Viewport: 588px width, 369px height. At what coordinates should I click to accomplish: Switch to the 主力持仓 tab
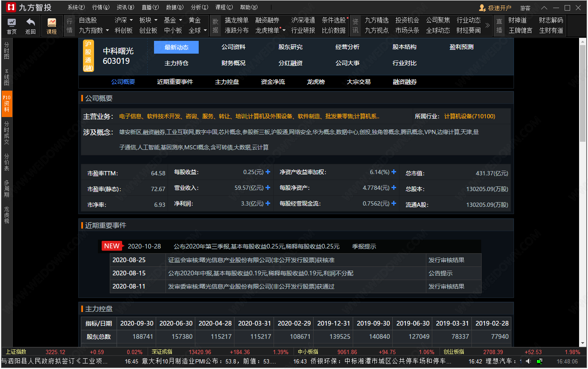coord(177,63)
